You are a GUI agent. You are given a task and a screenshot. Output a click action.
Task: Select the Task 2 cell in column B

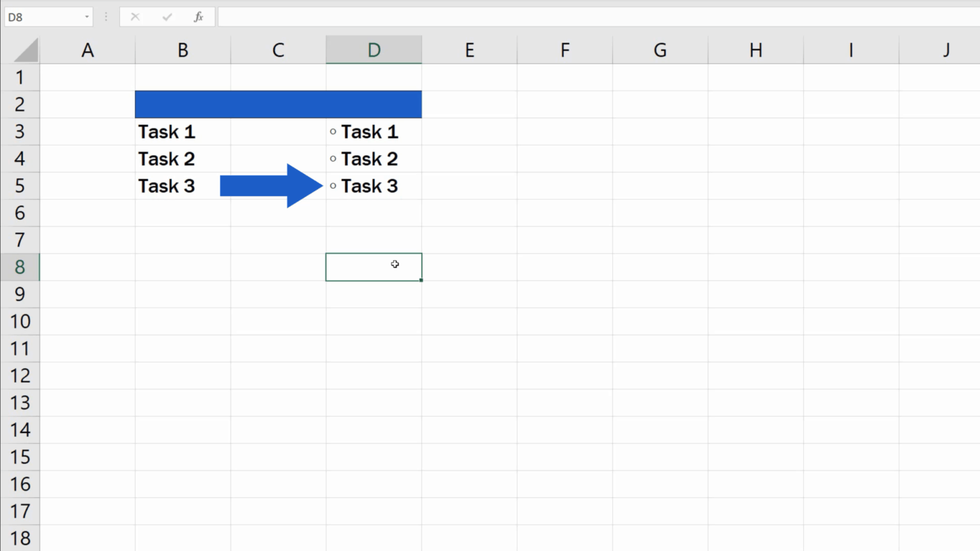click(x=182, y=159)
